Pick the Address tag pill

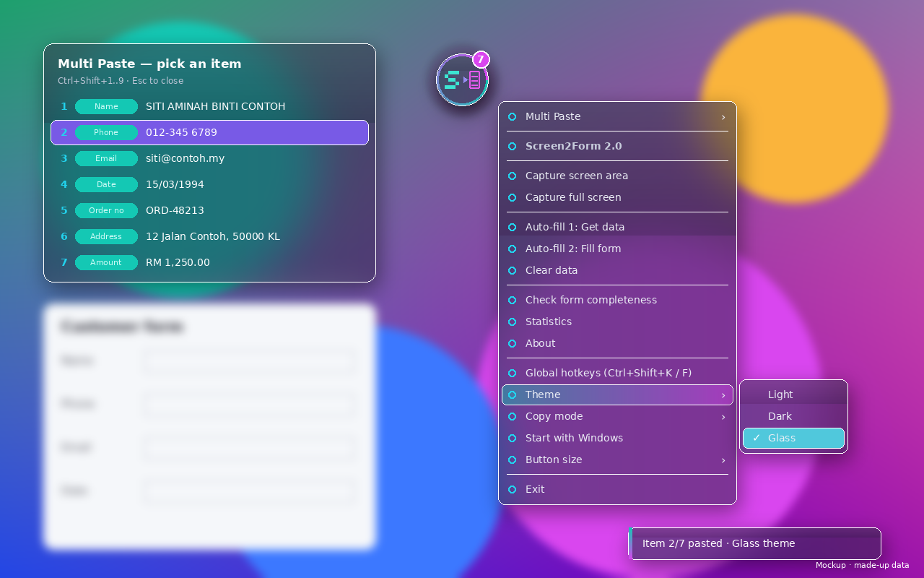tap(106, 236)
